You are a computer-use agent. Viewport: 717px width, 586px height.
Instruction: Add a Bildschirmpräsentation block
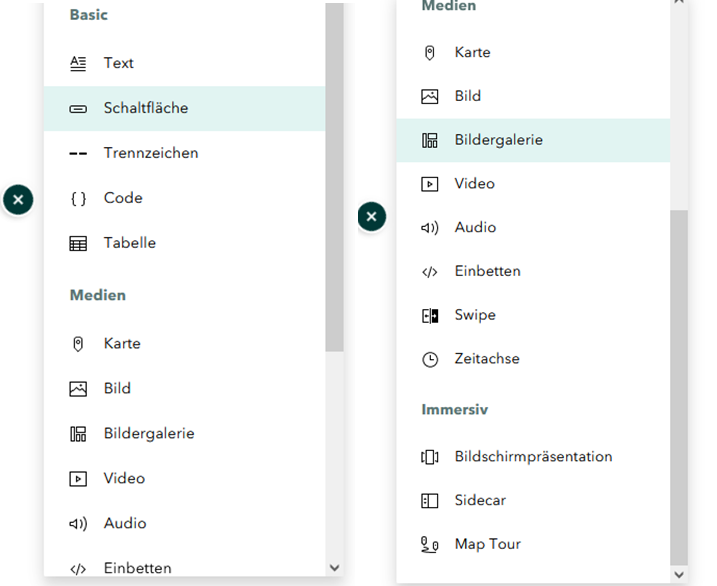coord(533,457)
